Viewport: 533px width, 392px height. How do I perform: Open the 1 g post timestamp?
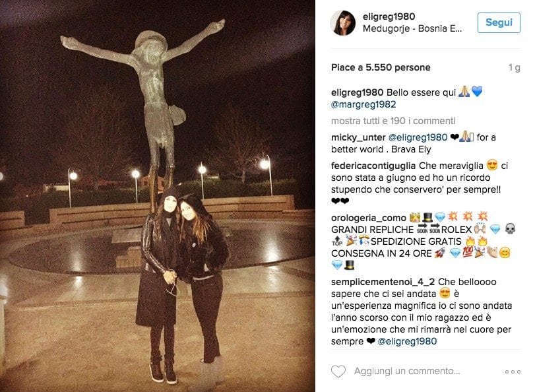(515, 67)
